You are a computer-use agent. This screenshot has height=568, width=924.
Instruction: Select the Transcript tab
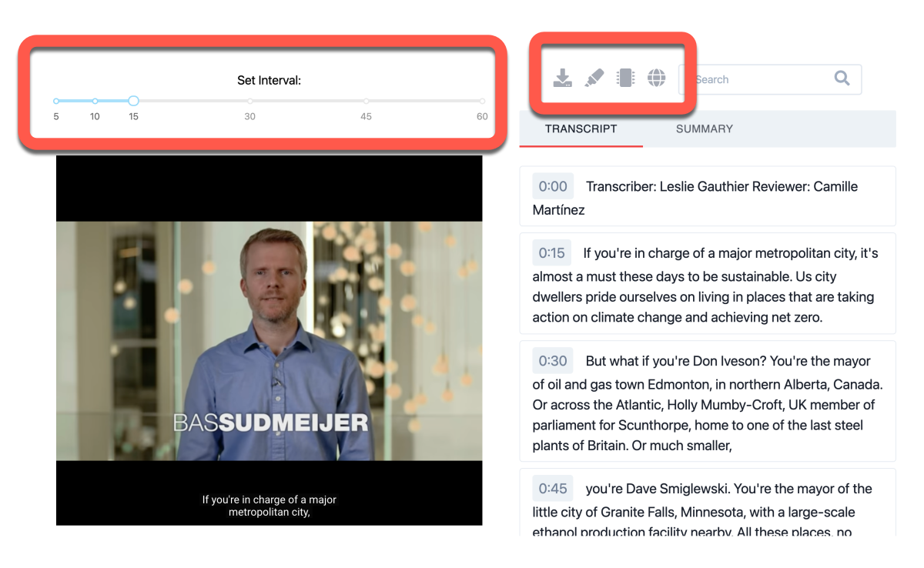tap(581, 129)
